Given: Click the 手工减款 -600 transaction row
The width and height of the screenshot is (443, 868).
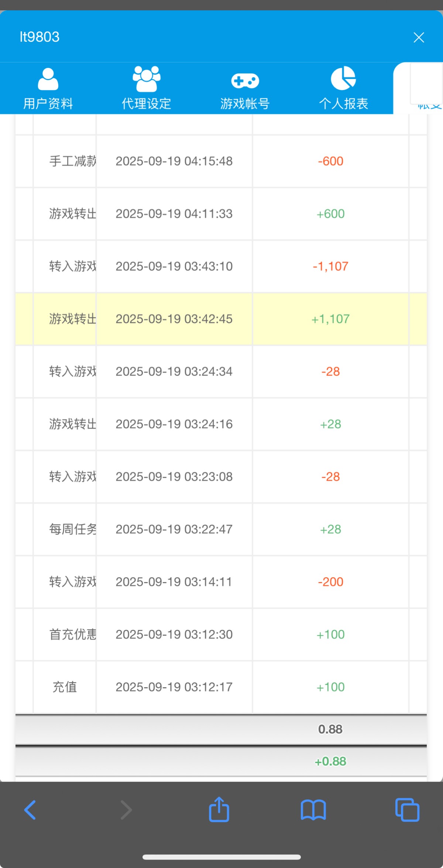Looking at the screenshot, I should 221,161.
